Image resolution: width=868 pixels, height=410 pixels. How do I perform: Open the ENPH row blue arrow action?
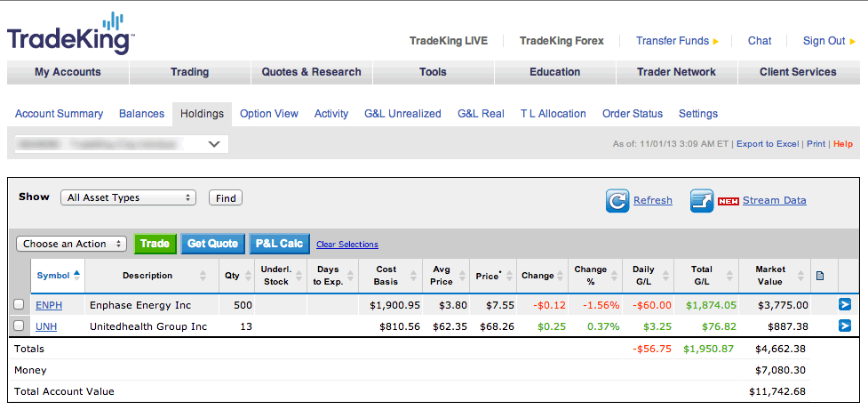click(x=844, y=305)
